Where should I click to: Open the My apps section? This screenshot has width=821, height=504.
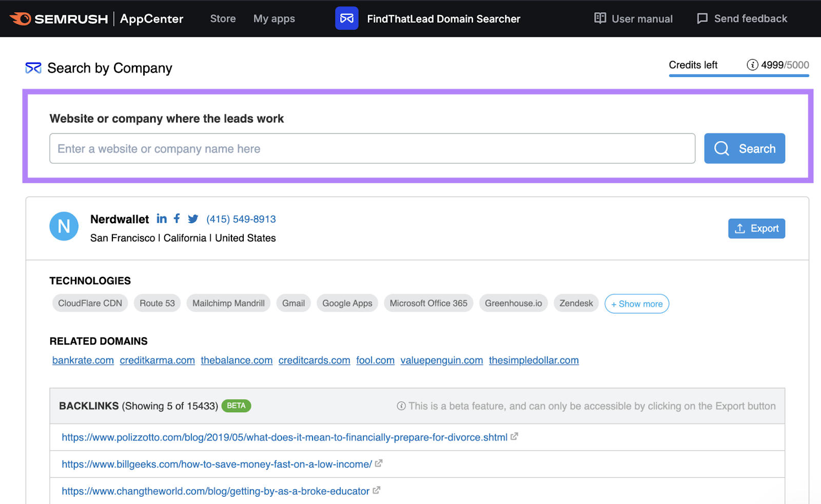click(x=274, y=18)
